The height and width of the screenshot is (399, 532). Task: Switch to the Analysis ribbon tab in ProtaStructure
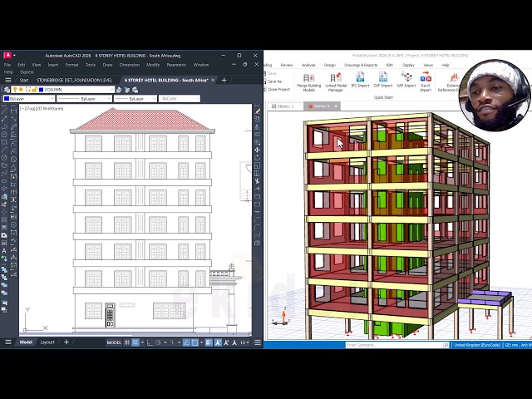point(308,65)
